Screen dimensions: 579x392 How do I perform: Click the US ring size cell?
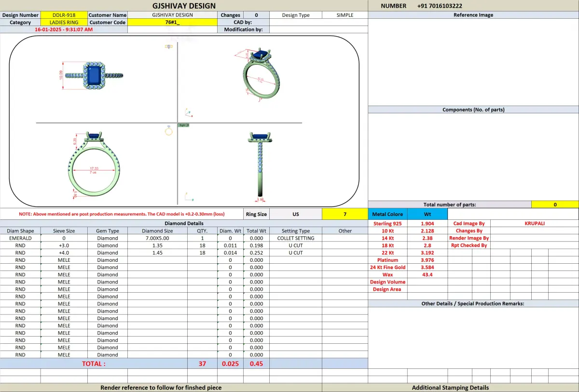click(x=296, y=214)
